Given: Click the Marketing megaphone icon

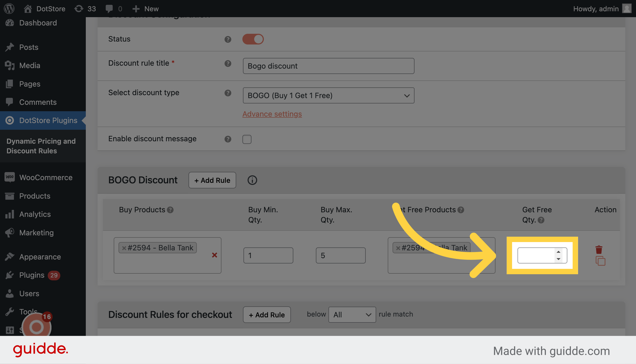Looking at the screenshot, I should [10, 233].
